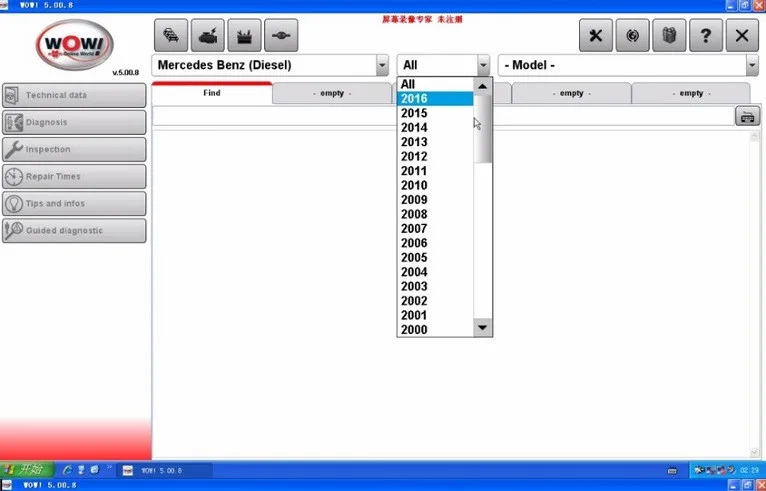The height and width of the screenshot is (491, 766).
Task: Choose year 2000 in the list
Action: (435, 330)
